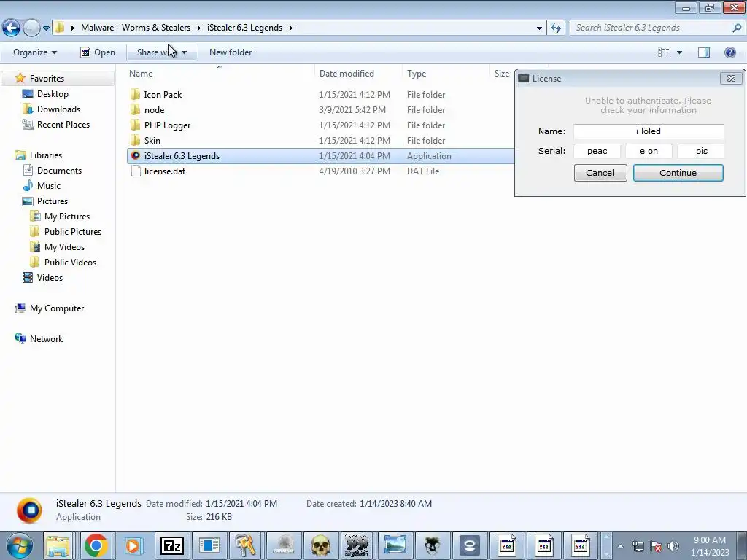
Task: Sort by the Name column header
Action: tap(141, 74)
